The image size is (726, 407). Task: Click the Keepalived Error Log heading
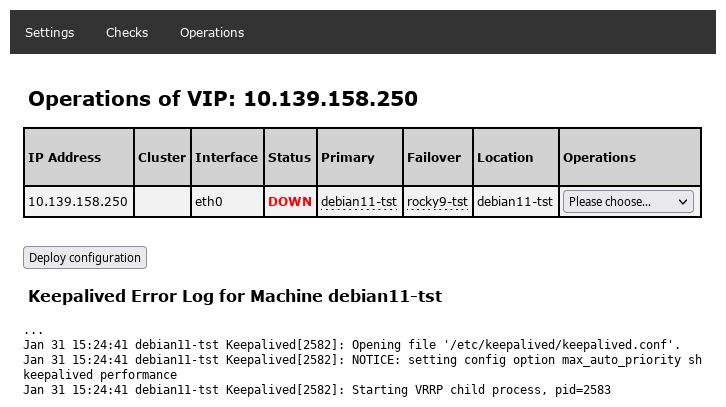pyautogui.click(x=235, y=296)
